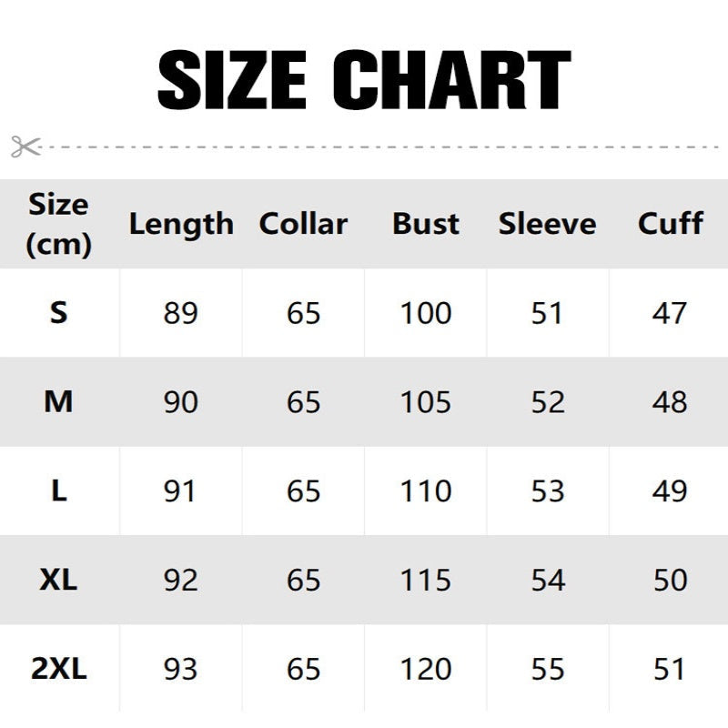Image resolution: width=728 pixels, height=728 pixels.
Task: Choose the 2XL size row label
Action: pyautogui.click(x=59, y=670)
